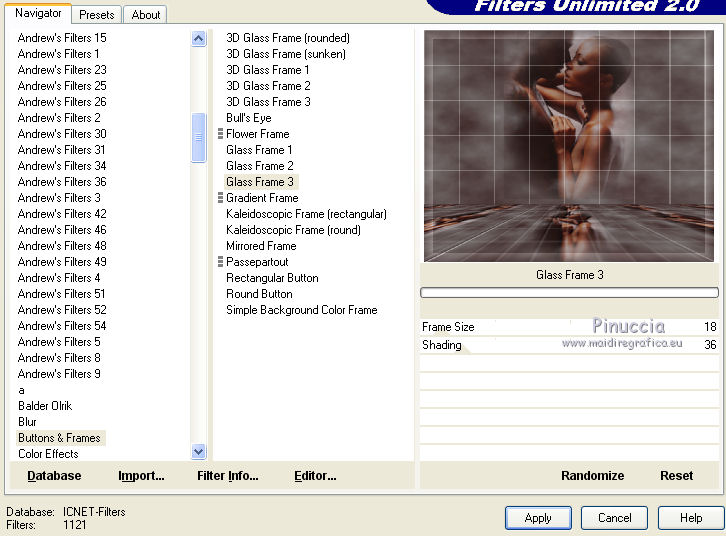Choose 3D Glass Frame 2 filter
Screen dimensions: 726x536
point(268,86)
